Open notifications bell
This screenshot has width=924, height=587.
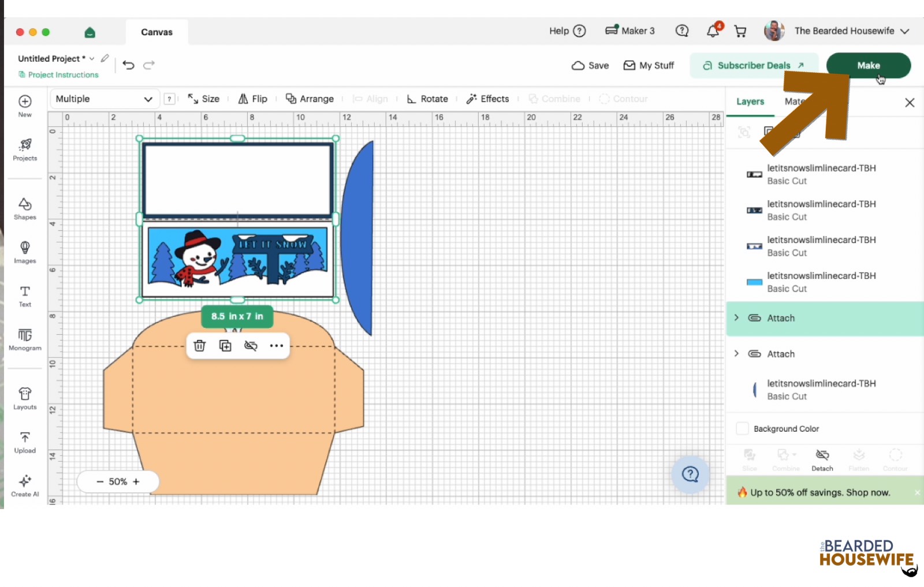713,31
